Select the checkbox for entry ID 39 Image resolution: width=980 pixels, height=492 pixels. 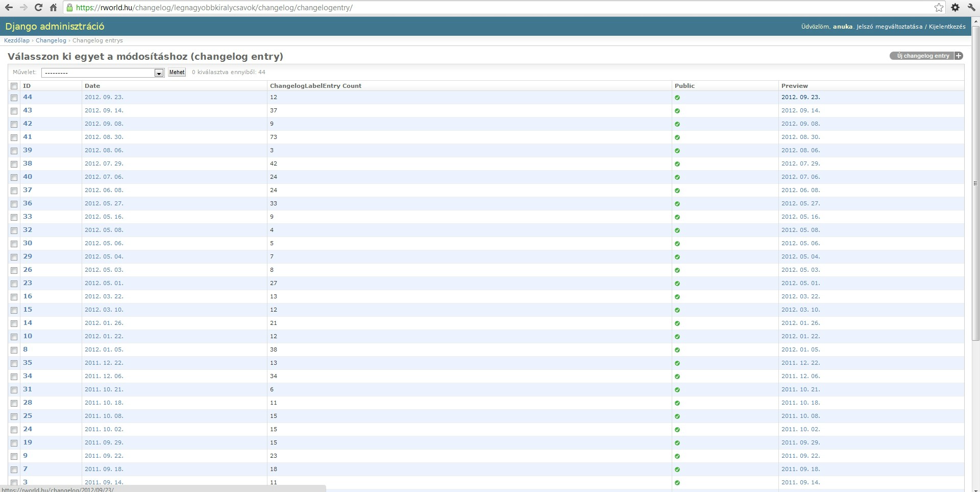[x=14, y=151]
